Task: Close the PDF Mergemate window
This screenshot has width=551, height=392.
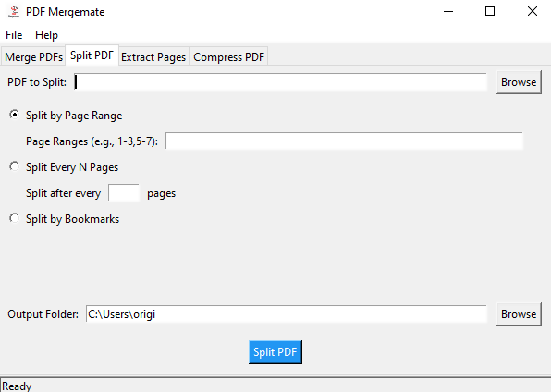Action: [533, 12]
